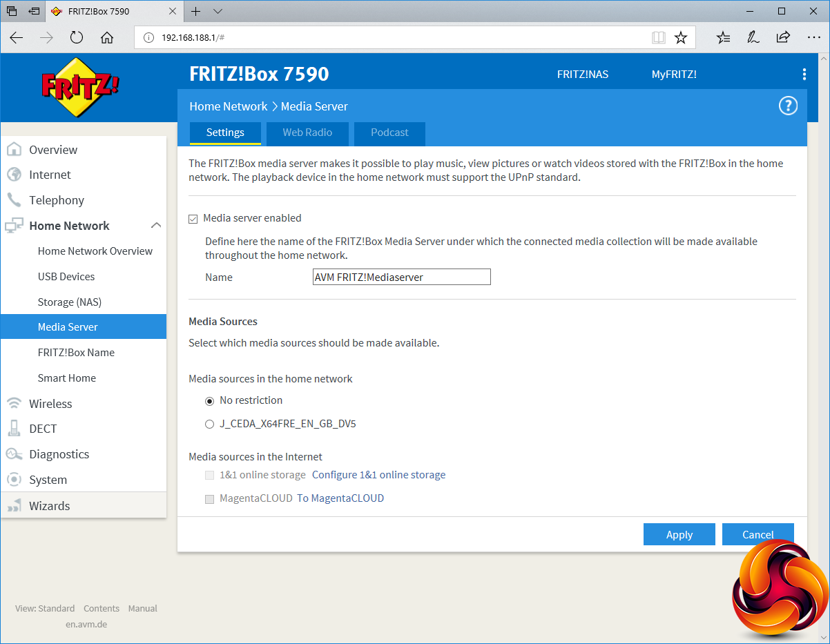Select the Media Server submenu item
This screenshot has height=644, width=830.
84,327
